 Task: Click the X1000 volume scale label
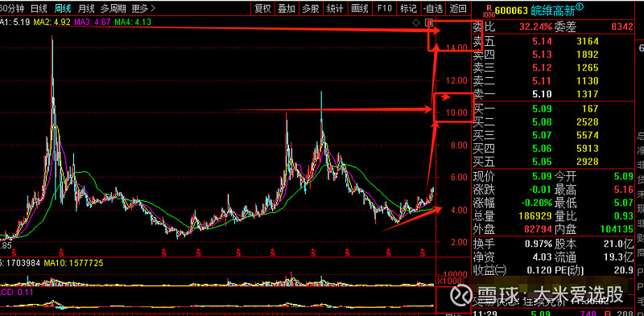click(447, 281)
